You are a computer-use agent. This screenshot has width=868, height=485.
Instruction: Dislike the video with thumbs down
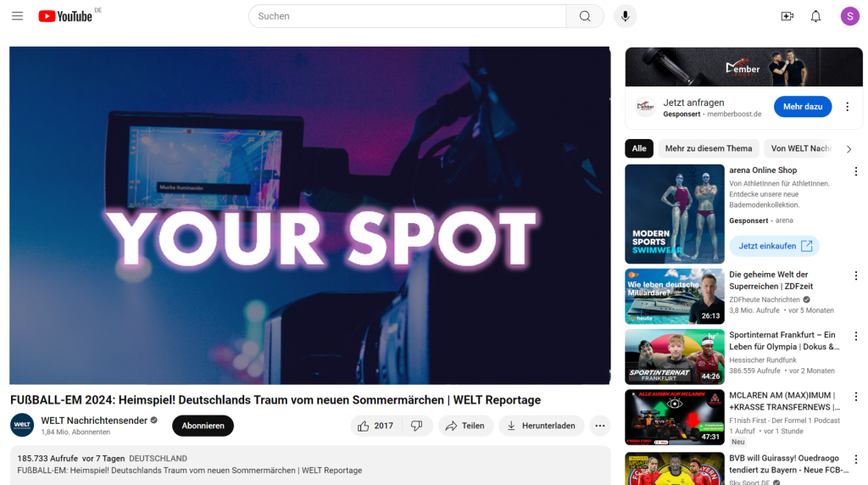pos(417,426)
